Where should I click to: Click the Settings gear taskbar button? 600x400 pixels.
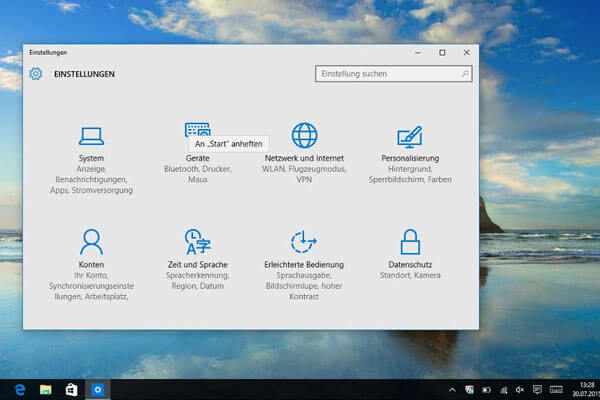click(x=98, y=390)
